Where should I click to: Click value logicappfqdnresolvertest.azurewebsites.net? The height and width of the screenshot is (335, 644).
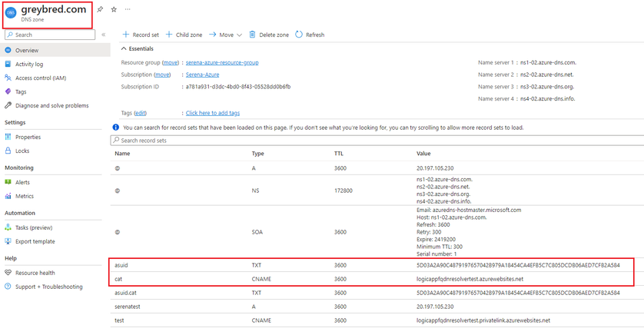(x=470, y=279)
